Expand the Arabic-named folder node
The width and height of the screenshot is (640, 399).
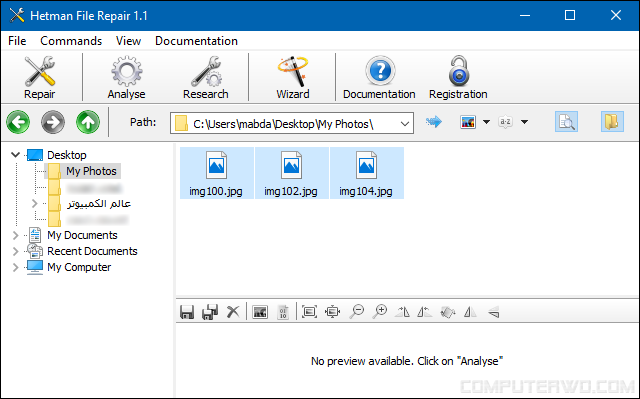[35, 203]
